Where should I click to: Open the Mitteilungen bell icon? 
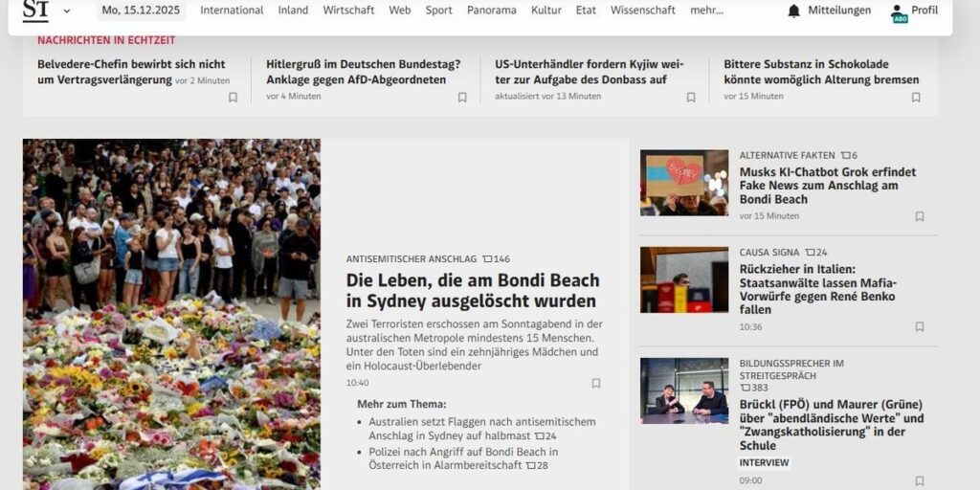click(x=793, y=11)
